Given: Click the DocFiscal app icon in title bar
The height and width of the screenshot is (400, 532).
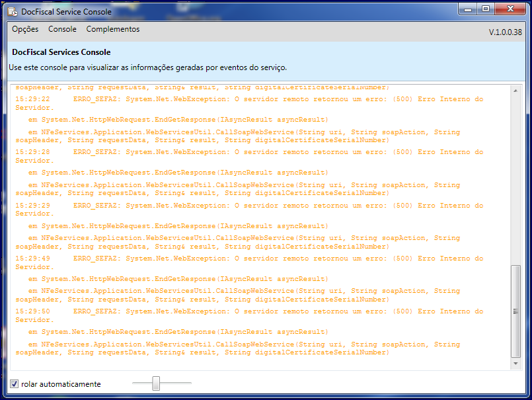Looking at the screenshot, I should coord(13,12).
